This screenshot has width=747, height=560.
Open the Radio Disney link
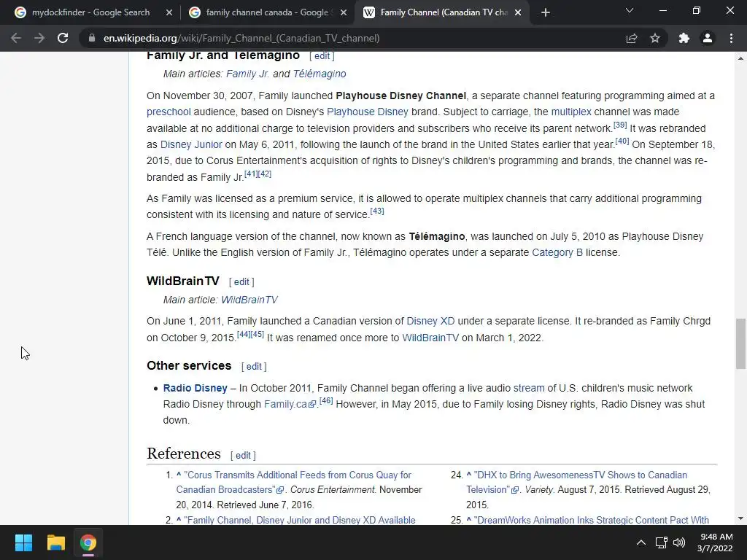click(196, 388)
